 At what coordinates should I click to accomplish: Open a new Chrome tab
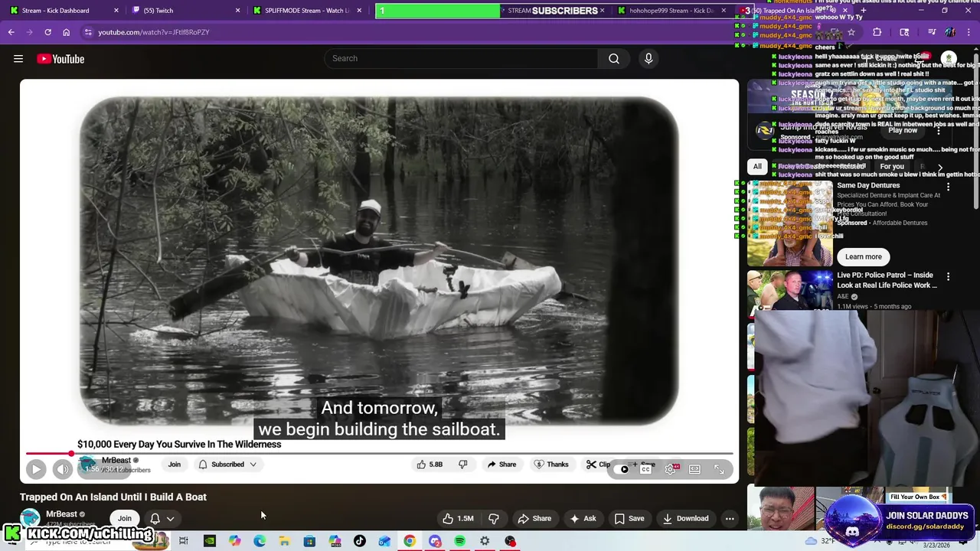coord(863,11)
